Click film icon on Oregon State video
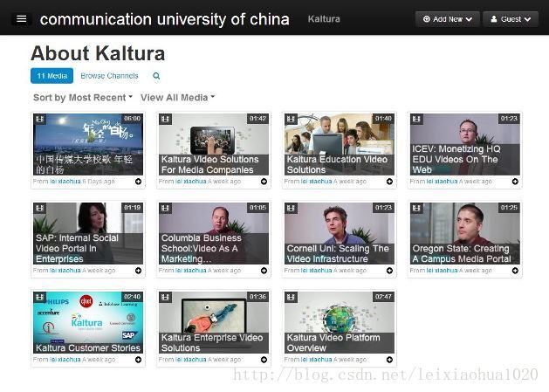This screenshot has width=549, height=392. pyautogui.click(x=416, y=209)
